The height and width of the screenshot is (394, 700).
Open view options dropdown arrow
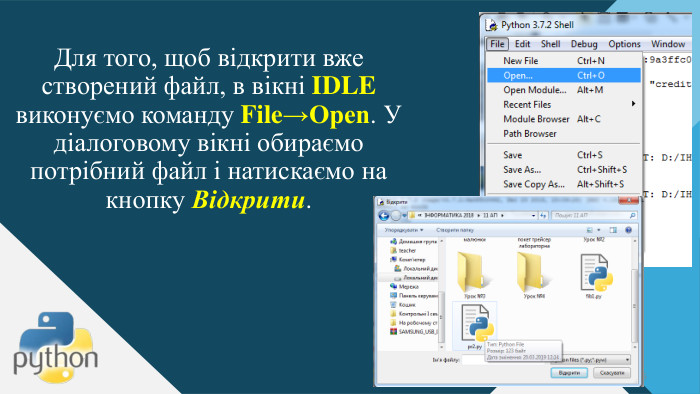click(599, 230)
